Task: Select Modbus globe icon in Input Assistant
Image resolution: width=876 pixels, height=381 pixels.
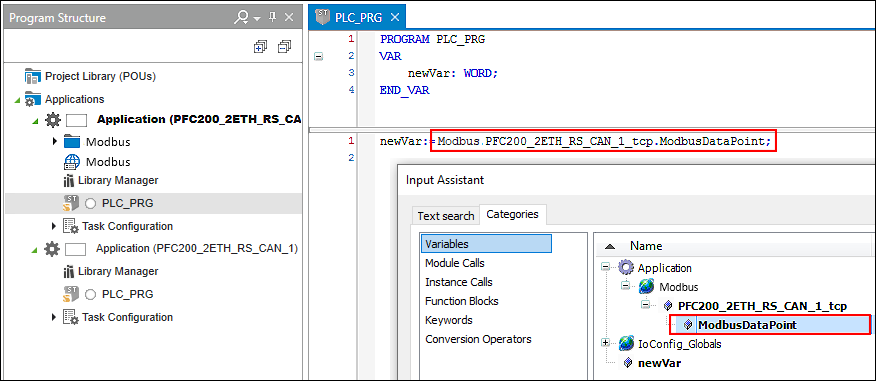Action: click(x=647, y=287)
